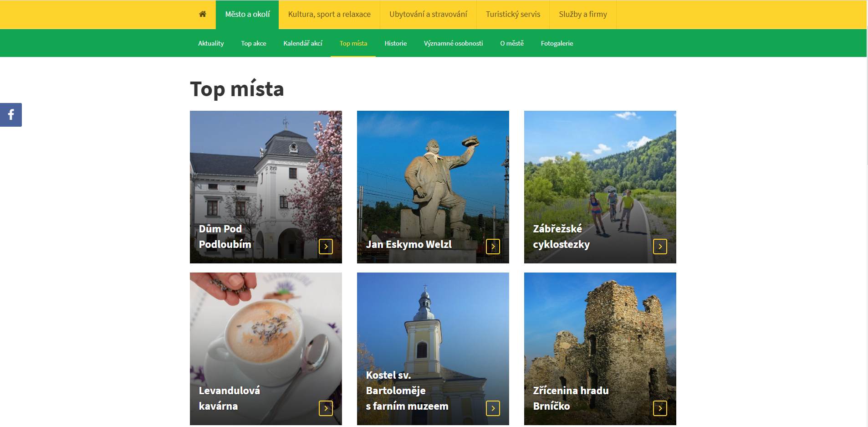Viewport: 868px width, 427px height.
Task: Select the Historie submenu item
Action: (x=395, y=43)
